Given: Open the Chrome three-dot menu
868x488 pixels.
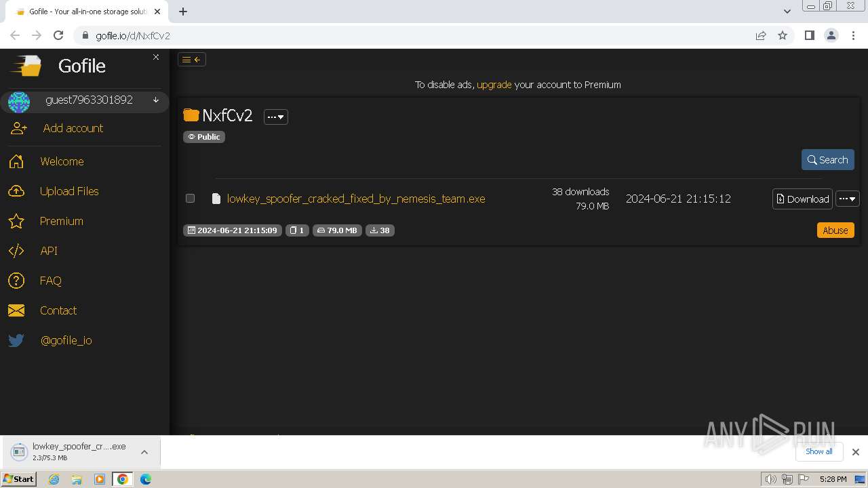Looking at the screenshot, I should click(x=854, y=35).
